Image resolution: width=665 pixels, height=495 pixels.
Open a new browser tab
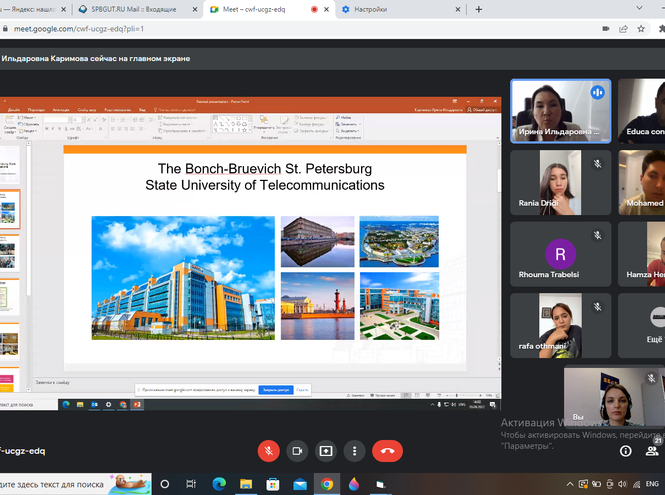pyautogui.click(x=479, y=9)
